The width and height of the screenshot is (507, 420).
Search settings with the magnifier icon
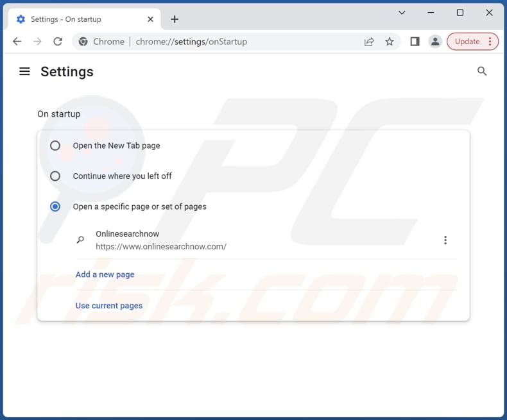click(482, 71)
